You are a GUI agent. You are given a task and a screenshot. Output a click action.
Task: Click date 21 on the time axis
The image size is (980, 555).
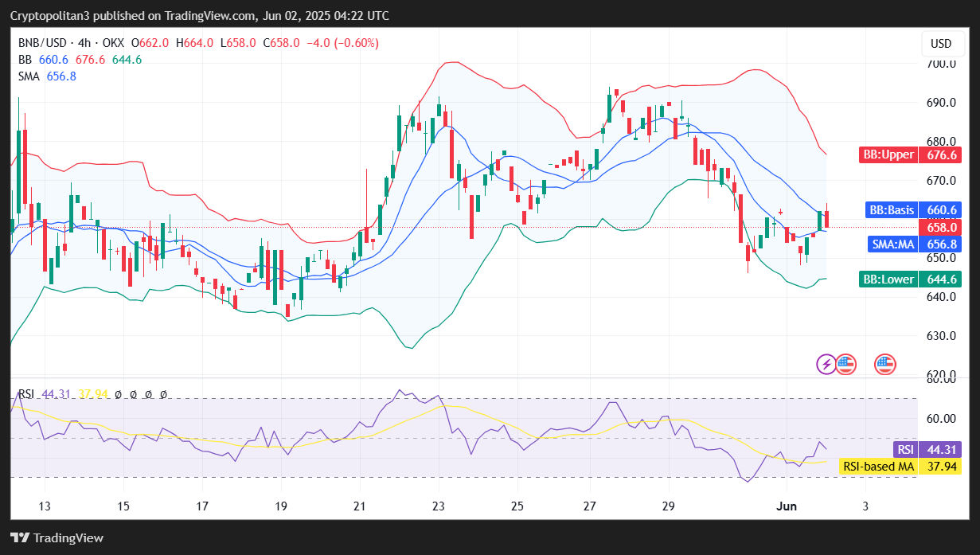360,506
